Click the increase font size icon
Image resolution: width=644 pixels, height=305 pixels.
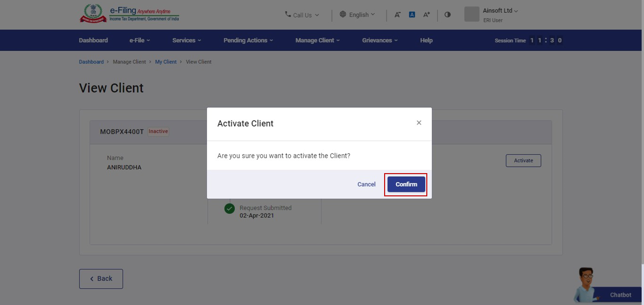click(426, 15)
